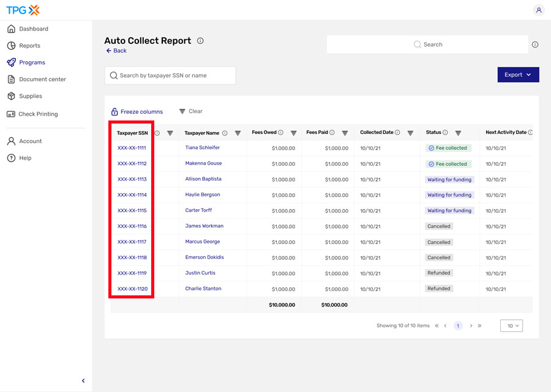The image size is (551, 392).
Task: Click info icon beside Auto Collect Report
Action: coord(200,41)
